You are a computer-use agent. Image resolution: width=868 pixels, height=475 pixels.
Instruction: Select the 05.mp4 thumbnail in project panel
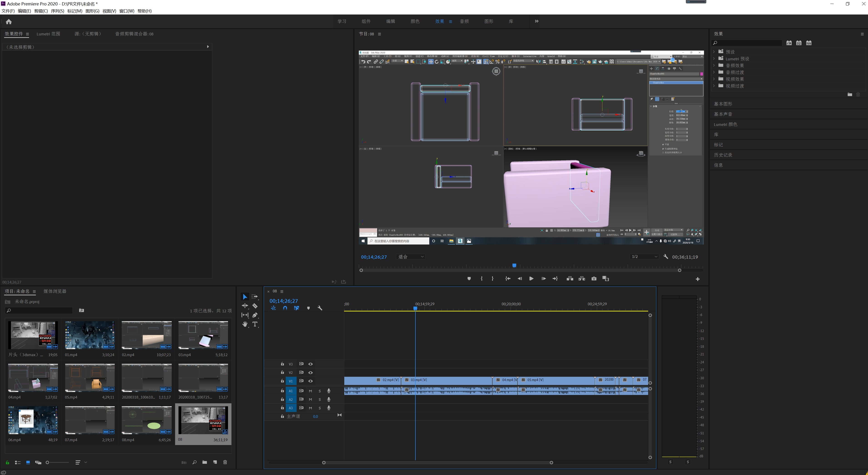click(90, 378)
